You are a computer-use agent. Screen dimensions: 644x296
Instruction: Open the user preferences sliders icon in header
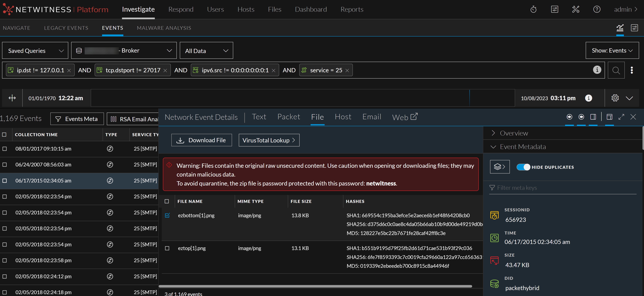555,9
